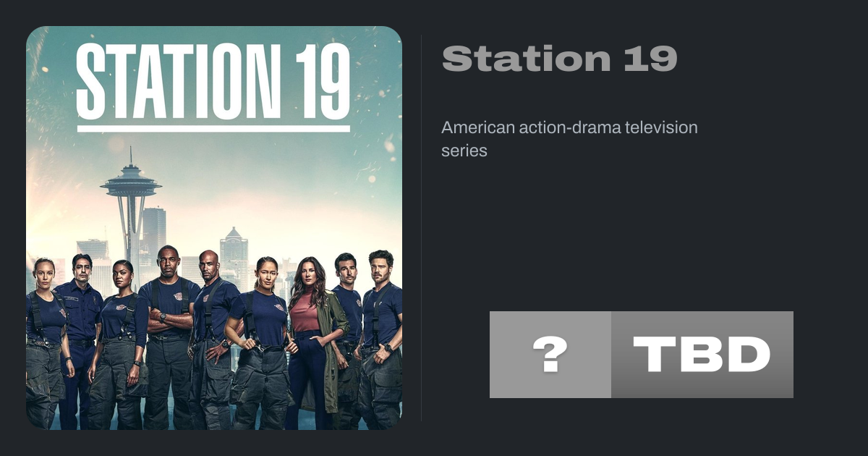Click the woman at poster's far left
The width and height of the screenshot is (868, 456).
pyautogui.click(x=48, y=344)
